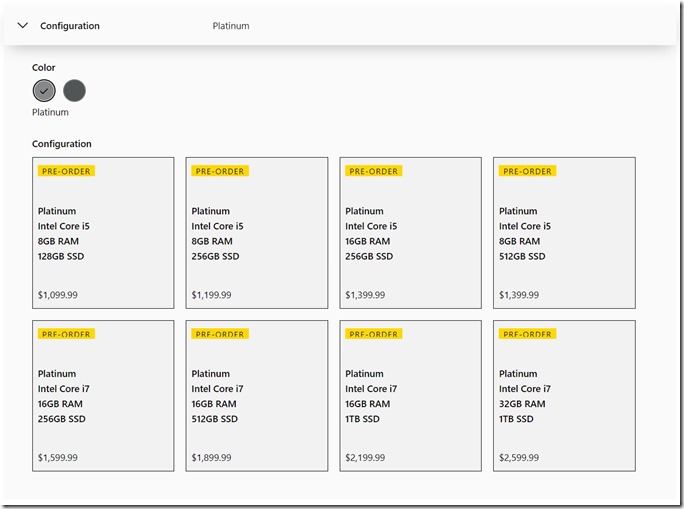Click the Platinum summary text in header

[231, 26]
